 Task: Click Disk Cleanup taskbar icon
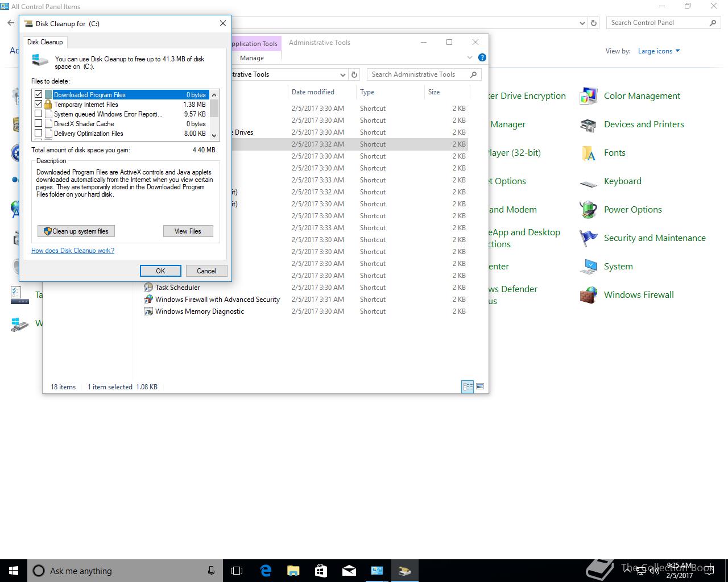point(404,571)
